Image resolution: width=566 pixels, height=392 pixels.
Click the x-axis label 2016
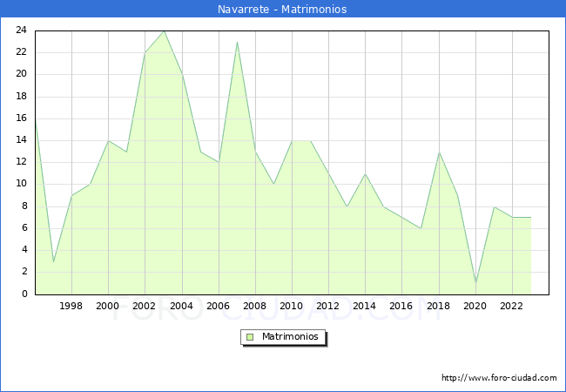click(x=401, y=306)
